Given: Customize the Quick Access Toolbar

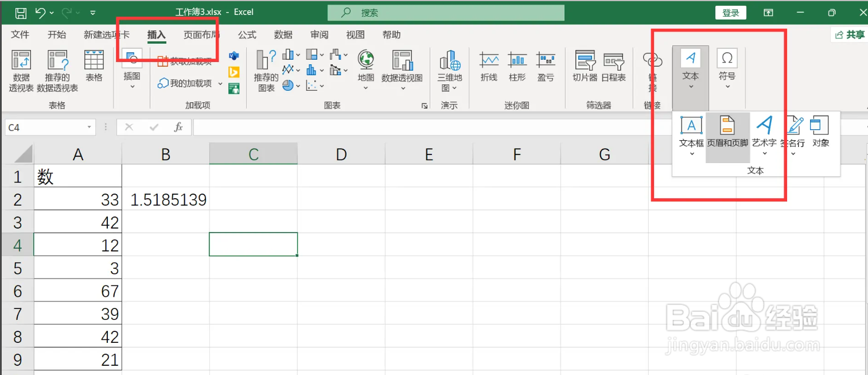Looking at the screenshot, I should pos(93,13).
